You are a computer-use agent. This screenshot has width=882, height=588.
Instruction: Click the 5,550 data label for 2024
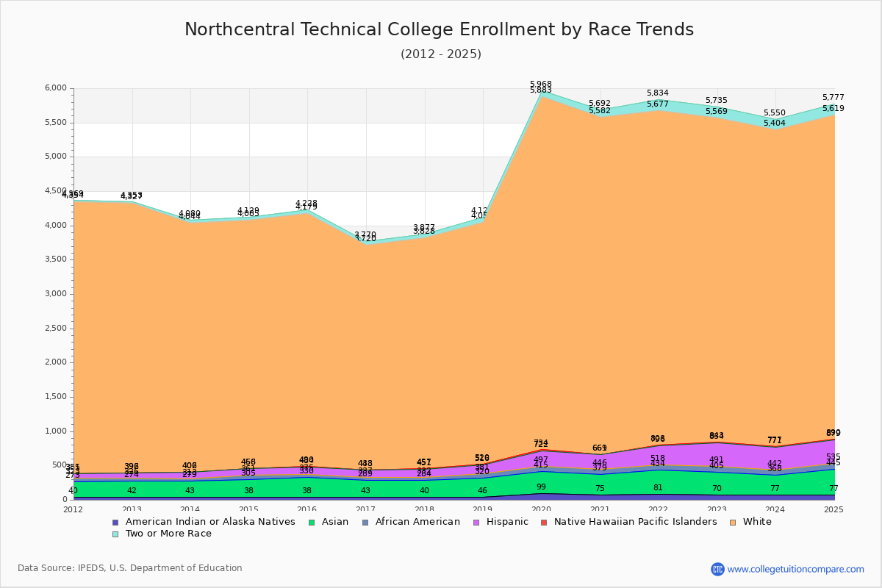(x=775, y=113)
